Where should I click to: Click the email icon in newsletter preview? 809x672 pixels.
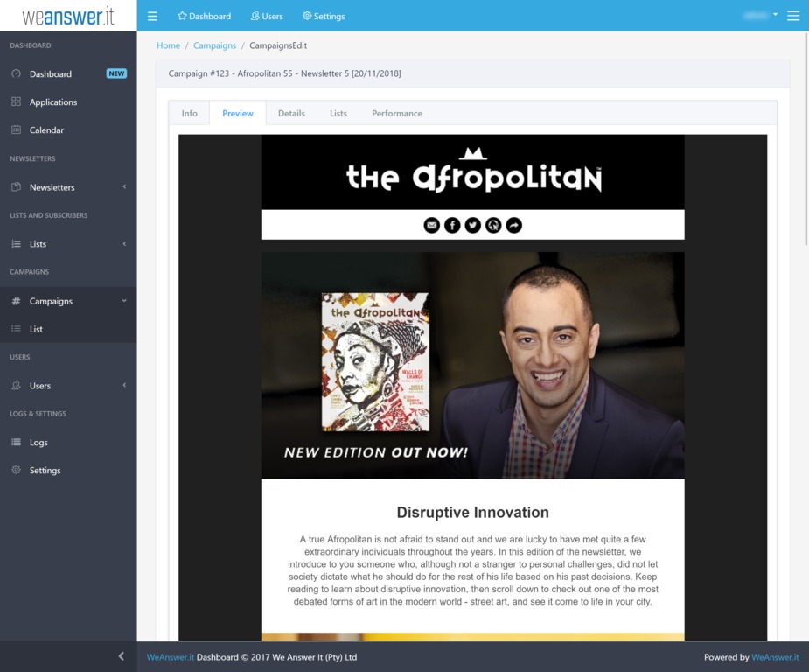tap(431, 226)
